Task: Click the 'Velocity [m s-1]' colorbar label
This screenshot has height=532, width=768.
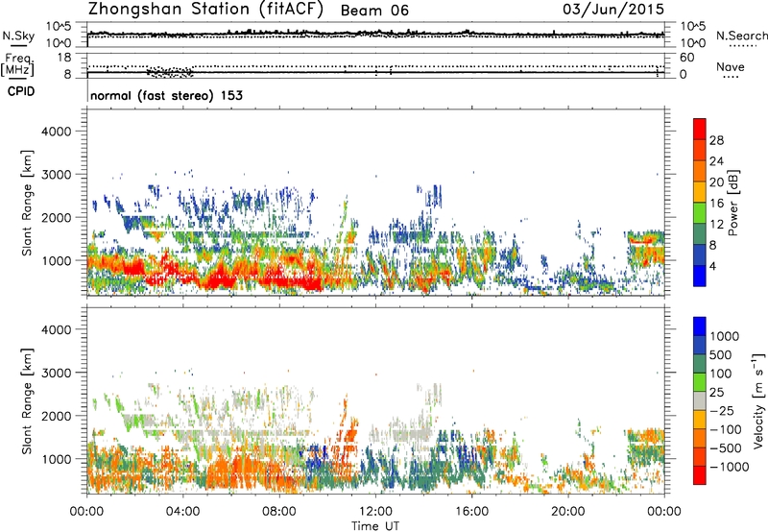Action: pos(758,400)
